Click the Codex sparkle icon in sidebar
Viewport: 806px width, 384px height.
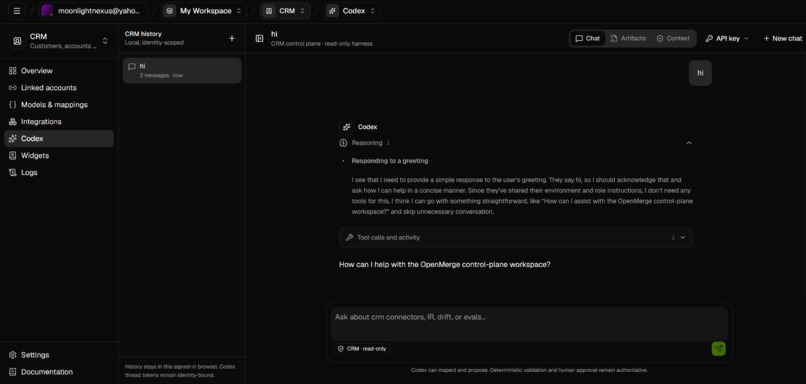point(13,138)
